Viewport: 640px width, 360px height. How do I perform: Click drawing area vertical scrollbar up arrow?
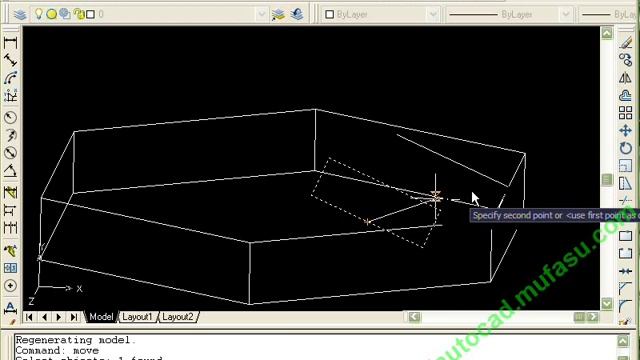(x=607, y=33)
